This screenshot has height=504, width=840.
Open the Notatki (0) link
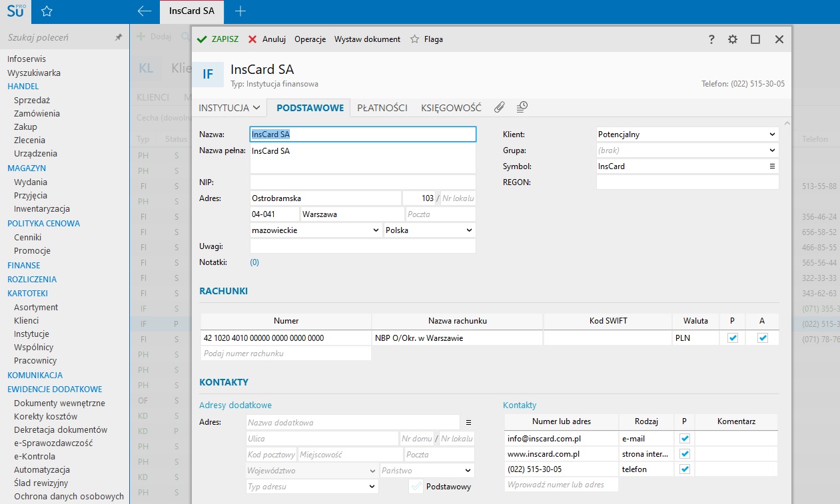point(254,262)
